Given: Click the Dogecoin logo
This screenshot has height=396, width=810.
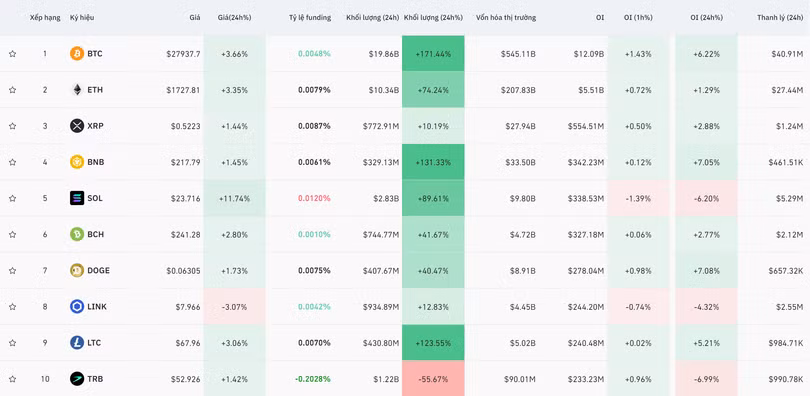Looking at the screenshot, I should pyautogui.click(x=77, y=271).
